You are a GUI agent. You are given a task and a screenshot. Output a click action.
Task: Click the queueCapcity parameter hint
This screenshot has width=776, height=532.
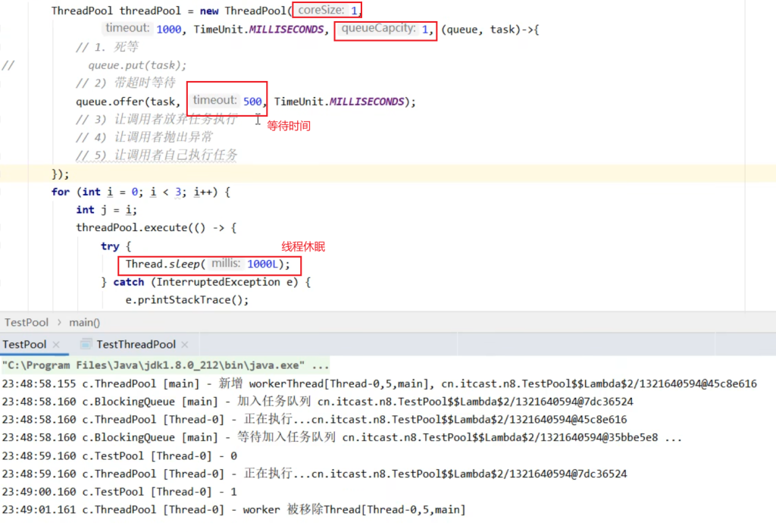378,29
